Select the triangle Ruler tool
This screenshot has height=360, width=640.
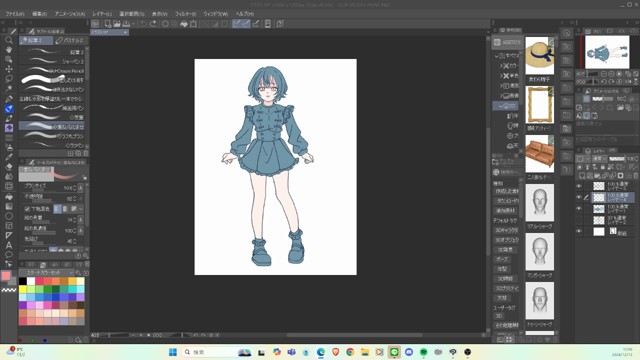[x=9, y=236]
